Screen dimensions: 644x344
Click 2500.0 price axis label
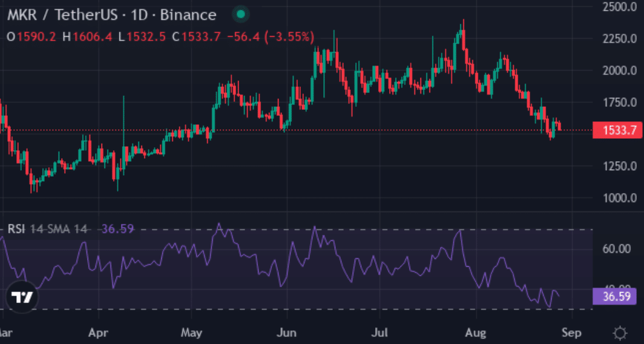coord(619,7)
